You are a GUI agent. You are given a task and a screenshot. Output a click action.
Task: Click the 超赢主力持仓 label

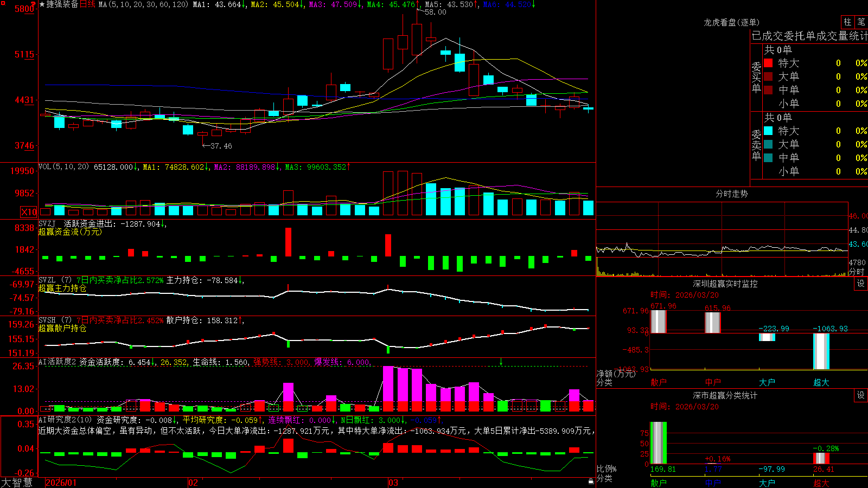(x=62, y=288)
